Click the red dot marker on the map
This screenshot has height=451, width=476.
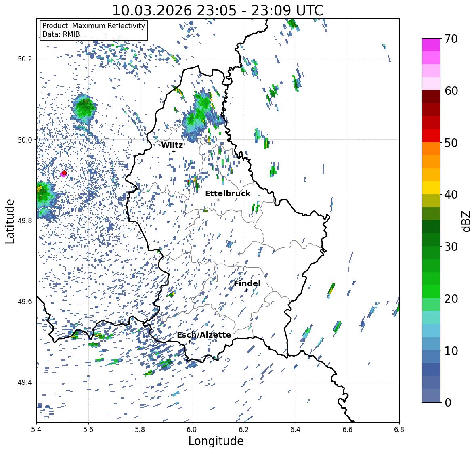tap(64, 173)
